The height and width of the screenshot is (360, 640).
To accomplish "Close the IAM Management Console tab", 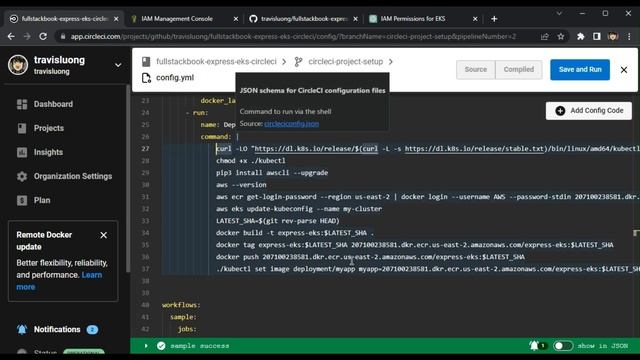I will click(x=236, y=19).
